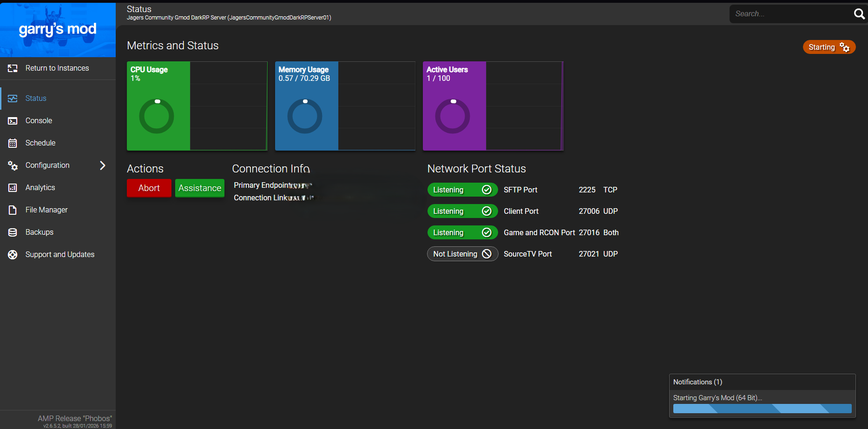868x429 pixels.
Task: Focus the Search input field
Action: point(790,14)
